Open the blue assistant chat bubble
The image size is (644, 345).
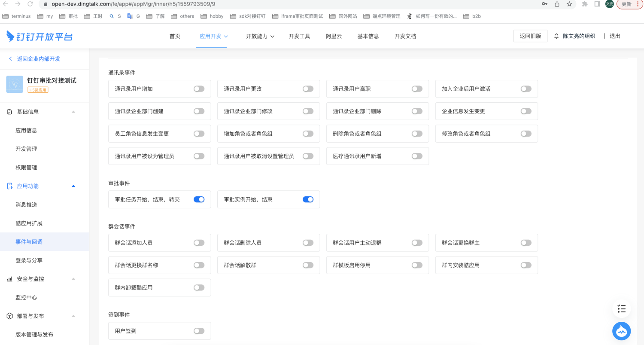pos(621,331)
